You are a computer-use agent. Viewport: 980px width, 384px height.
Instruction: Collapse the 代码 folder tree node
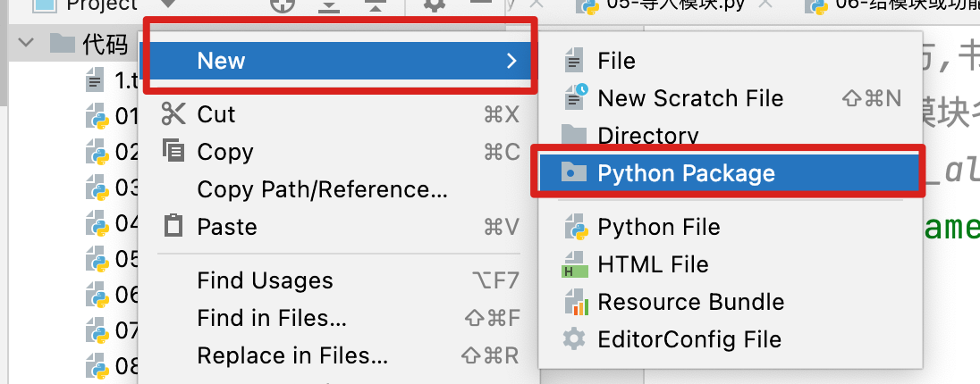coord(25,43)
